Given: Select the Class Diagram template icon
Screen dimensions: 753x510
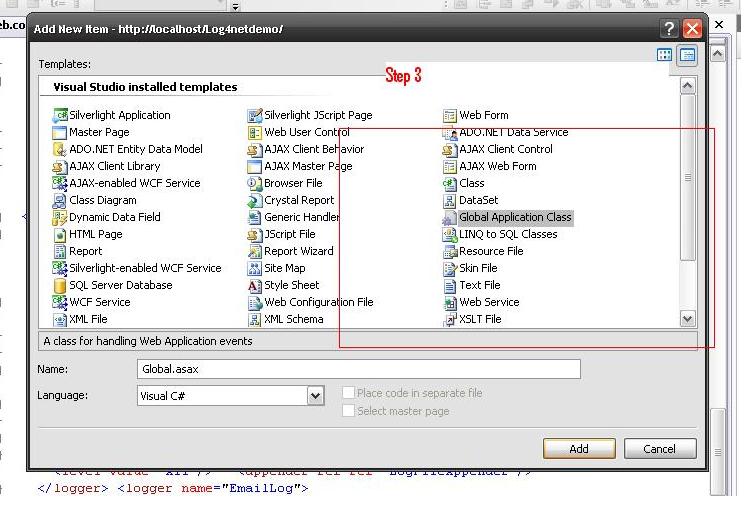Looking at the screenshot, I should [x=60, y=200].
